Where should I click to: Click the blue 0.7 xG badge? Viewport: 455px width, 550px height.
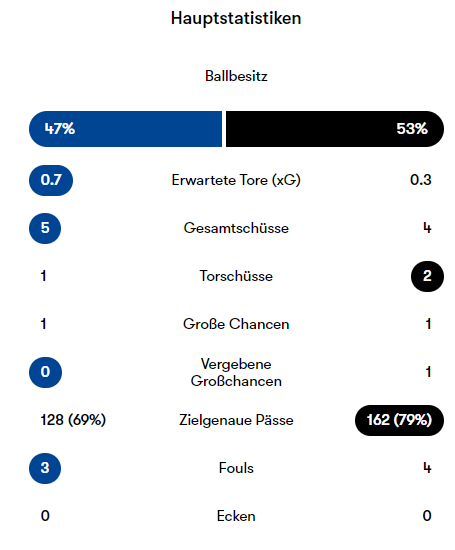click(x=51, y=180)
